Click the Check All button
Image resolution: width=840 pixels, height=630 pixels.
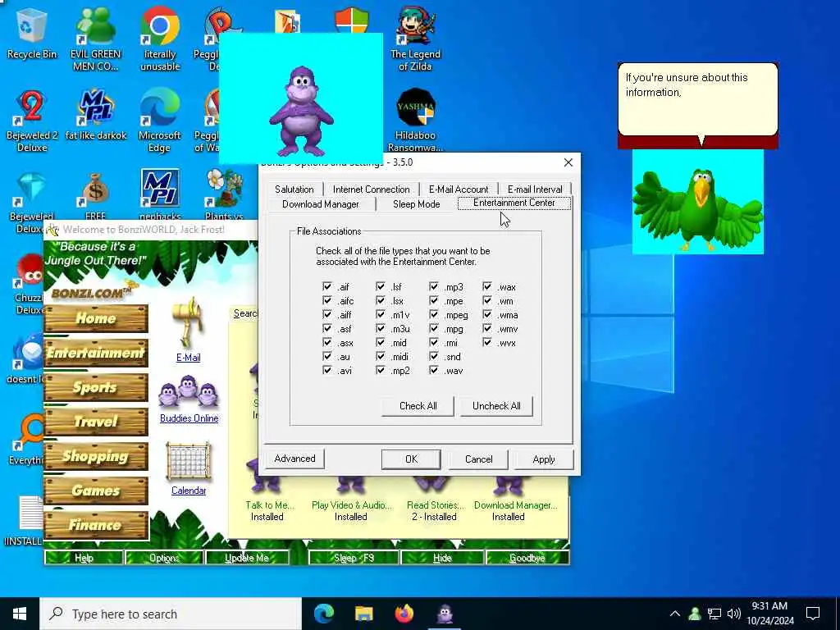[418, 405]
